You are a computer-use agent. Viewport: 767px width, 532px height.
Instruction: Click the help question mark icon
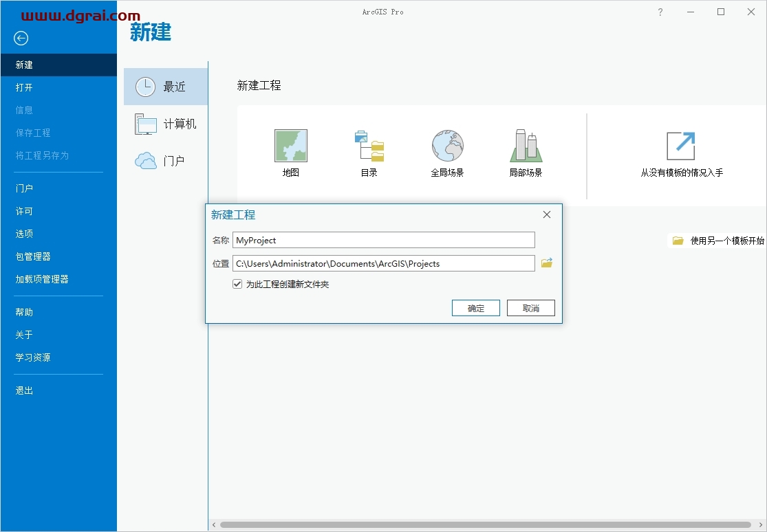[x=660, y=12]
